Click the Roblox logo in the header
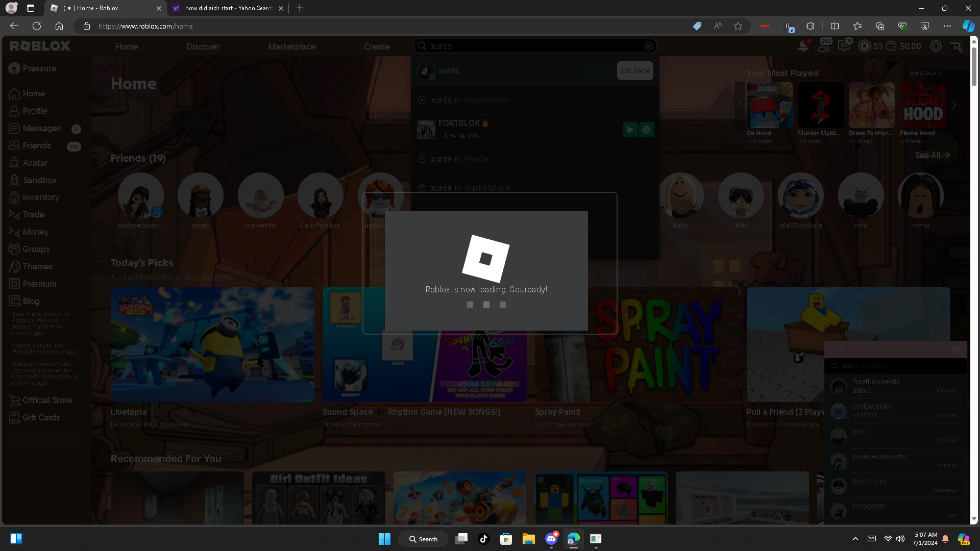This screenshot has width=980, height=551. point(40,46)
